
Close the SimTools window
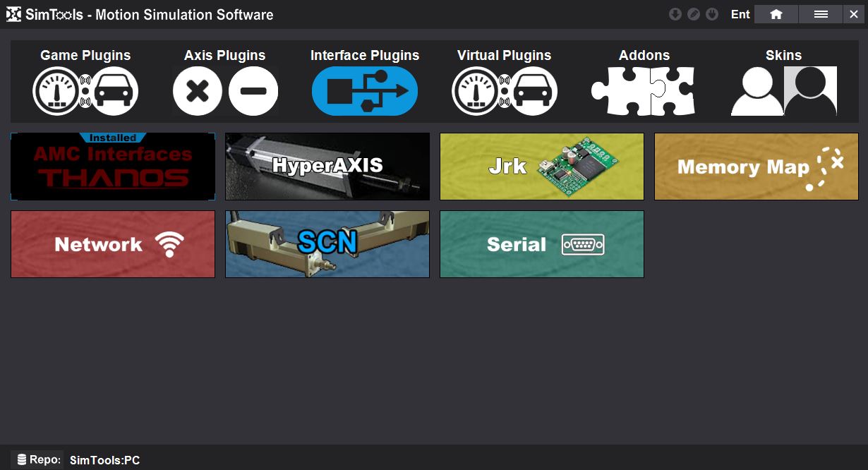pos(853,14)
